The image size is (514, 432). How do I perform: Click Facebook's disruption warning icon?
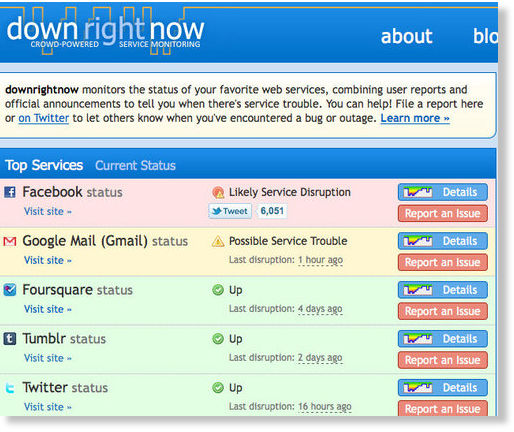pos(218,192)
